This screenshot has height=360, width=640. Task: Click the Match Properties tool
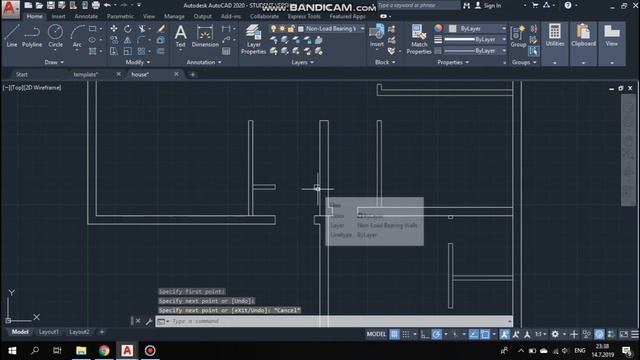click(419, 39)
